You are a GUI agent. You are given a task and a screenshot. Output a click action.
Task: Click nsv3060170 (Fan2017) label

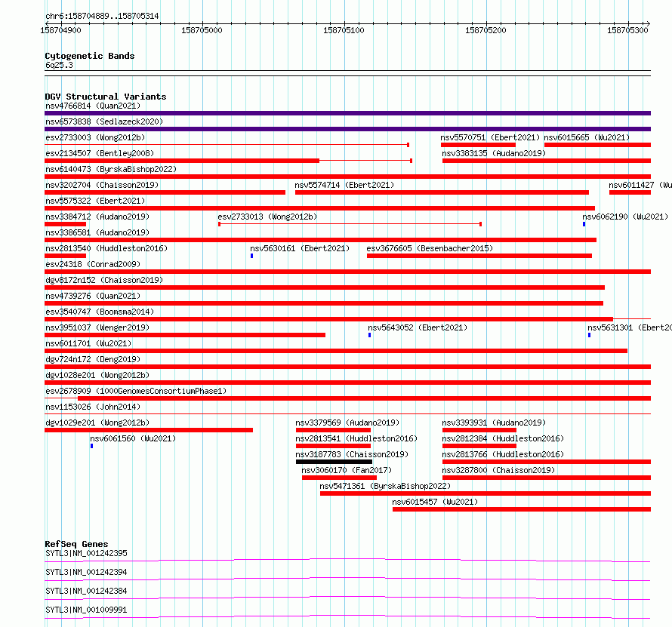point(347,470)
